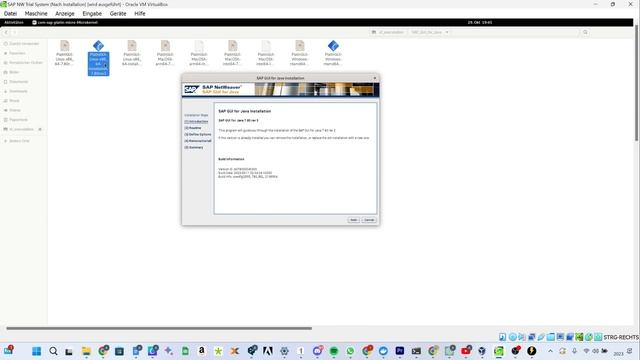Select the (5) Summary installer step
The height and width of the screenshot is (360, 640).
click(193, 147)
